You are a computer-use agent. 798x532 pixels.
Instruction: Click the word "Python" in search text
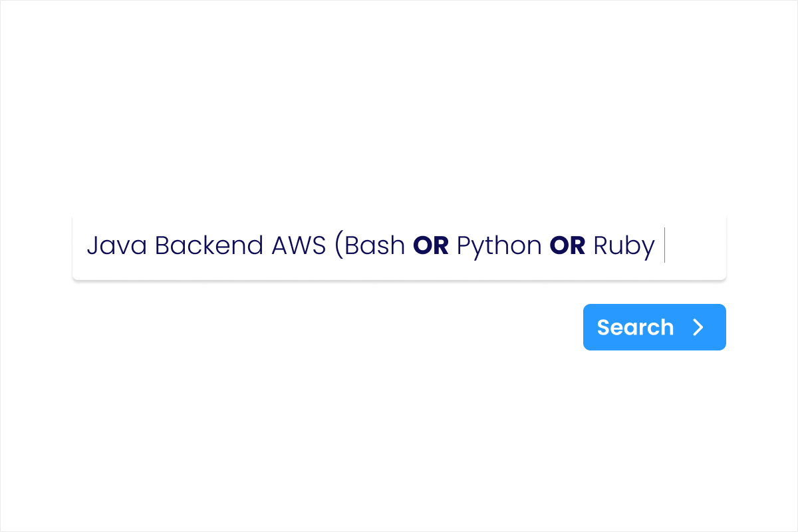[499, 246]
